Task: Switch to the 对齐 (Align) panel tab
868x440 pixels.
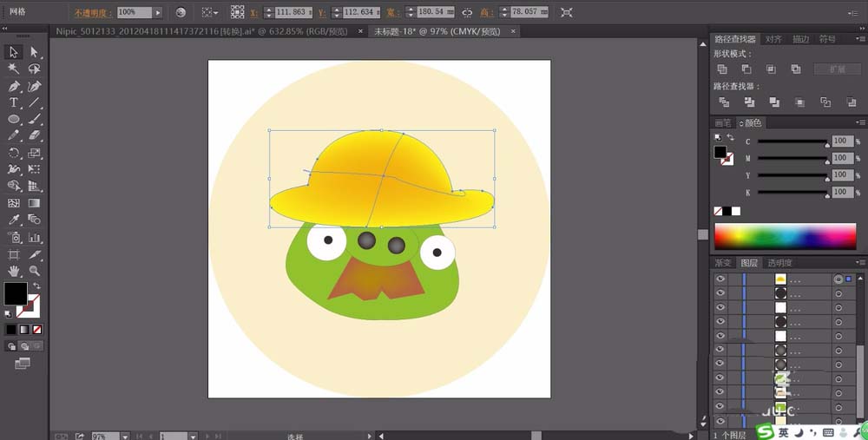Action: 773,39
